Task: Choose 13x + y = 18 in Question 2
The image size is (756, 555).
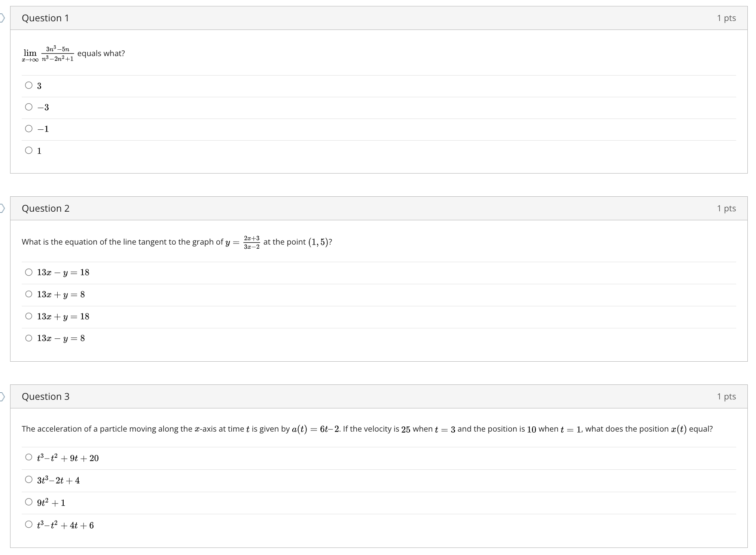Action: (x=29, y=316)
